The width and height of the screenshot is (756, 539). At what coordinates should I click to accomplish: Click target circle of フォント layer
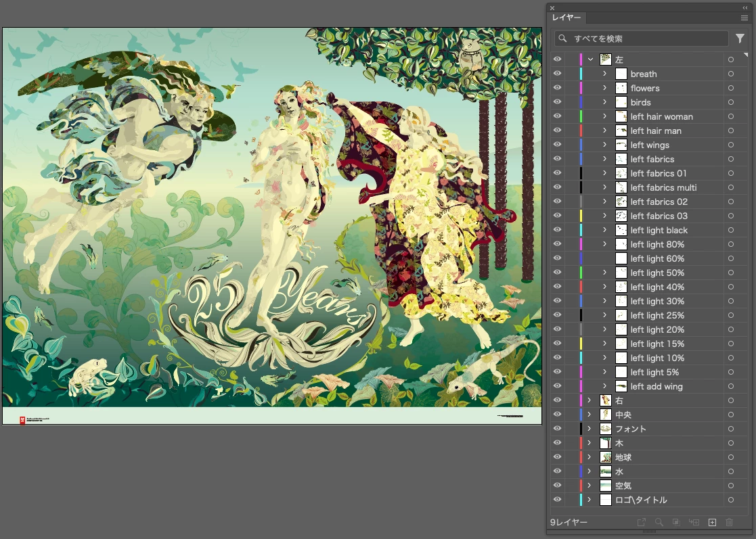click(x=731, y=428)
